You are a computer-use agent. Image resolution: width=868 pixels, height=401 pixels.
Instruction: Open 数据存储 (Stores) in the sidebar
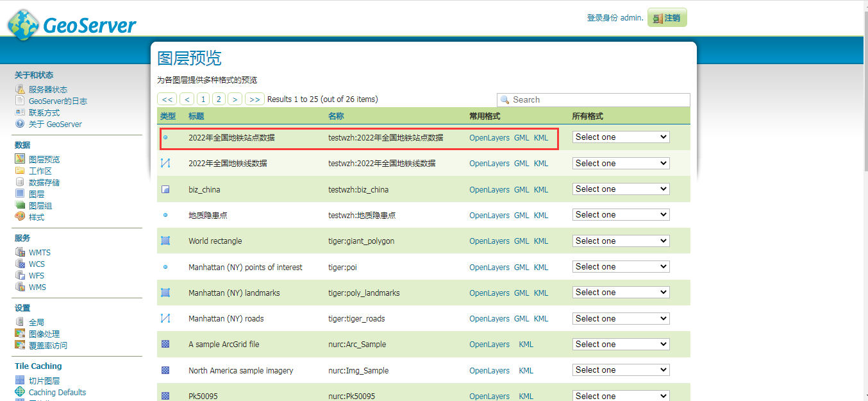pyautogui.click(x=19, y=182)
